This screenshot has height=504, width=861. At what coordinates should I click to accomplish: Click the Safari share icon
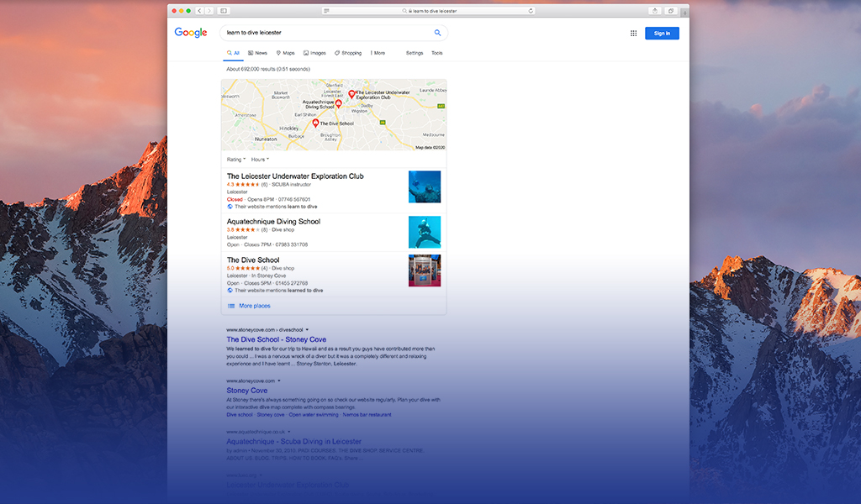tap(654, 11)
